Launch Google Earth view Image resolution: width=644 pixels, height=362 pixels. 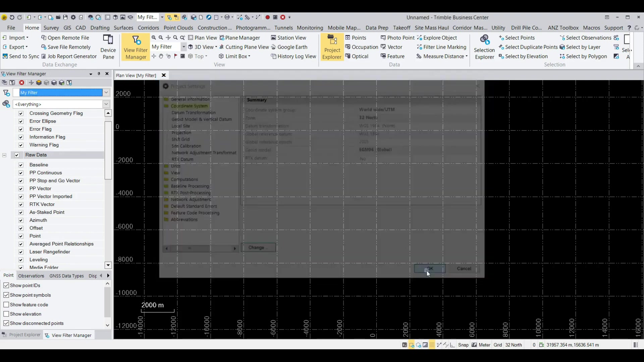click(x=289, y=47)
